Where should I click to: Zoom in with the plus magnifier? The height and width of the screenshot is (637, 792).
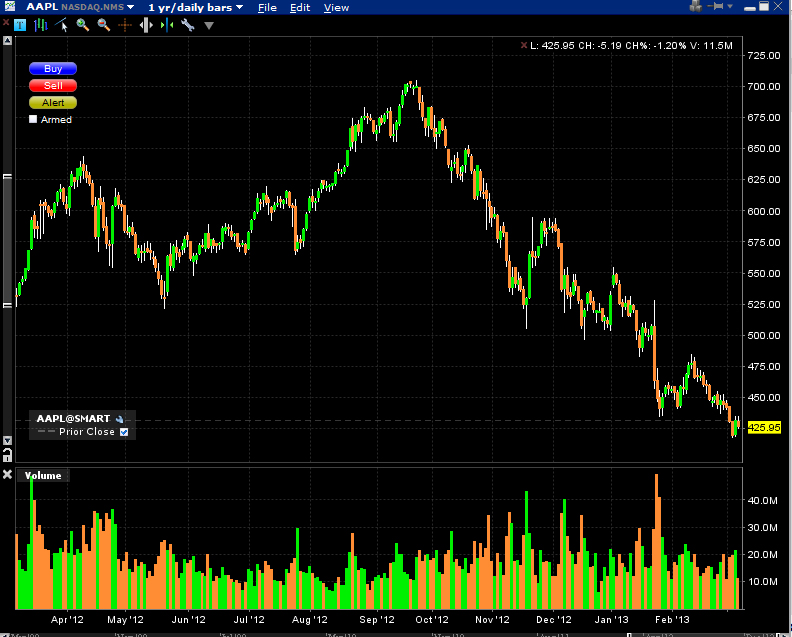(83, 25)
